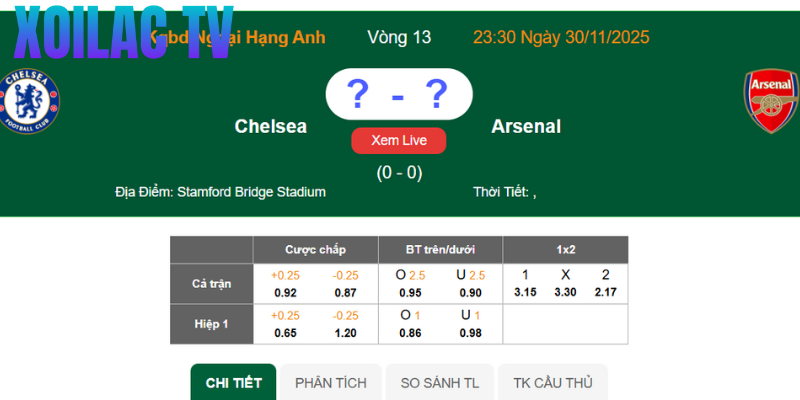Image resolution: width=800 pixels, height=400 pixels.
Task: Click the Arsenal team name
Action: (x=526, y=127)
